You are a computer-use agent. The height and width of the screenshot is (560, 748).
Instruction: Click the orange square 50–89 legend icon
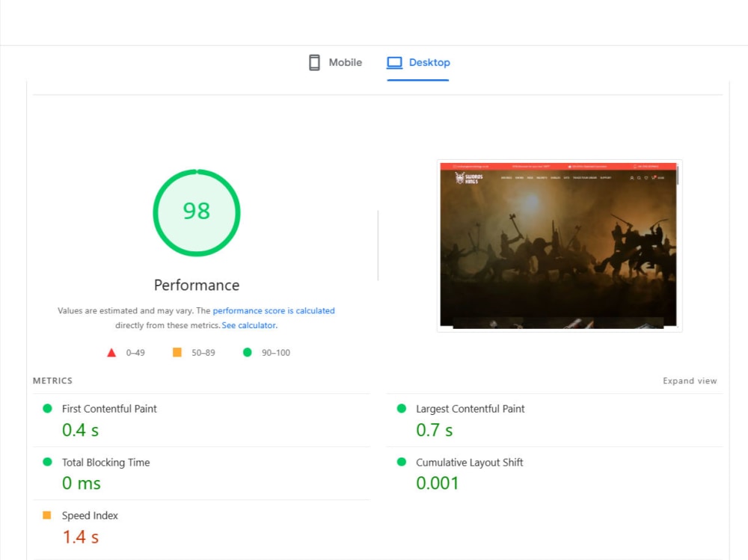pos(177,352)
